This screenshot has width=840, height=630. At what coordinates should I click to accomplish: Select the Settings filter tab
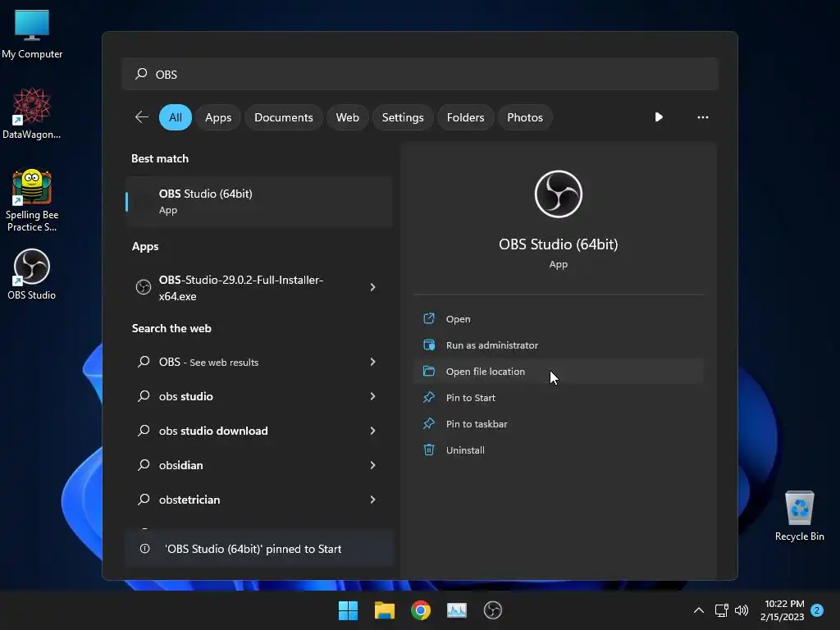coord(403,117)
